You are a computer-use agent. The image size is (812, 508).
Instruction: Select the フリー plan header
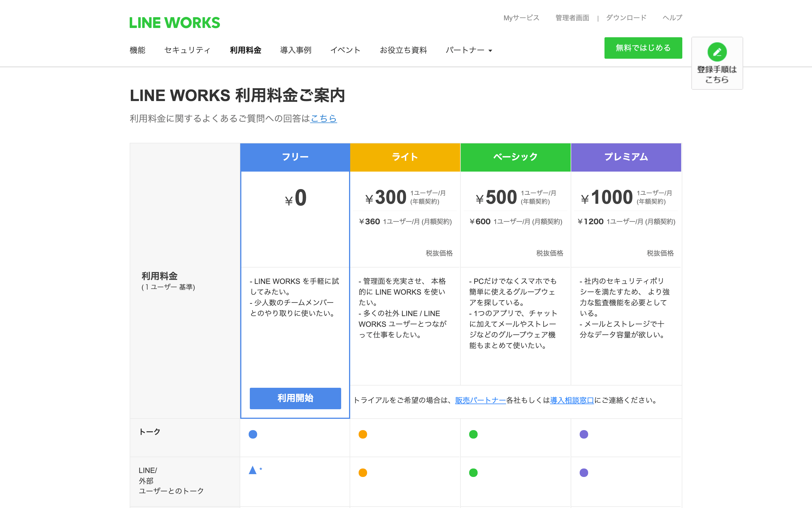coord(295,157)
